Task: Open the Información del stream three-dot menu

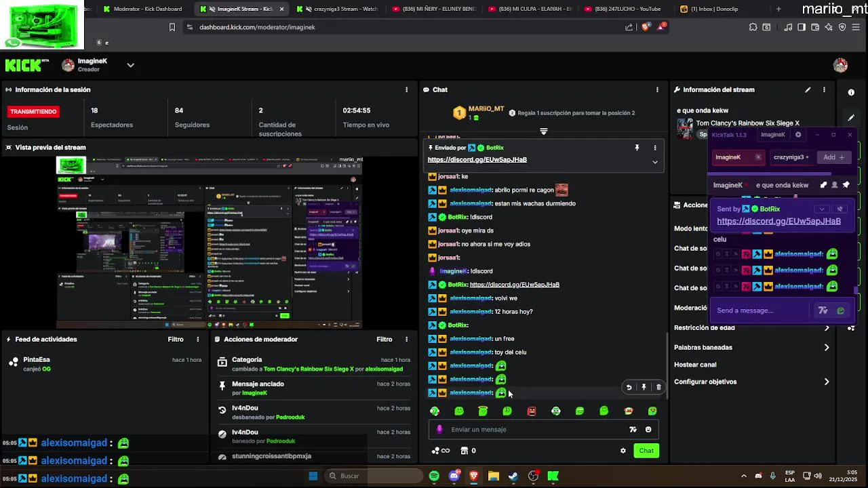Action: click(x=824, y=89)
